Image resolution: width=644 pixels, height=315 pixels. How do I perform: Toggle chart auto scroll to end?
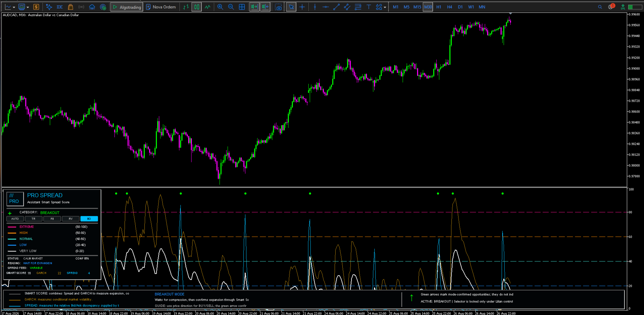255,7
